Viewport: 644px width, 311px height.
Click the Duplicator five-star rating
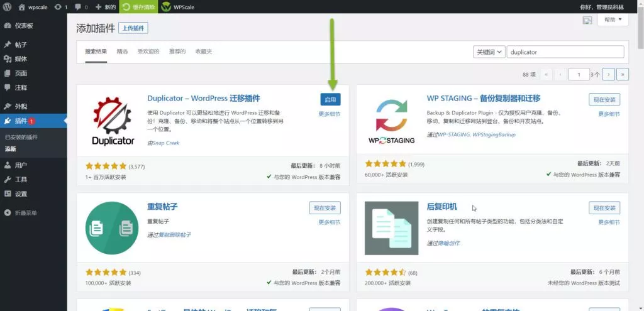(x=106, y=166)
